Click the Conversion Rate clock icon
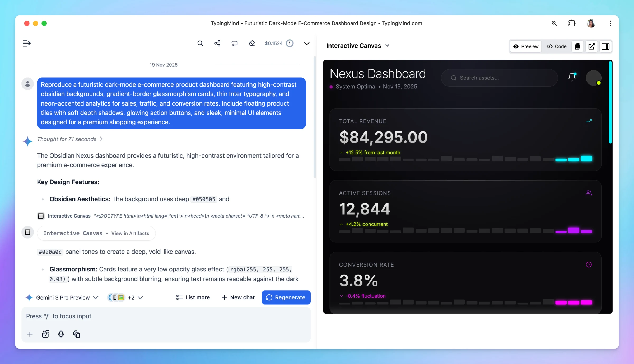This screenshot has height=364, width=634. (x=589, y=264)
